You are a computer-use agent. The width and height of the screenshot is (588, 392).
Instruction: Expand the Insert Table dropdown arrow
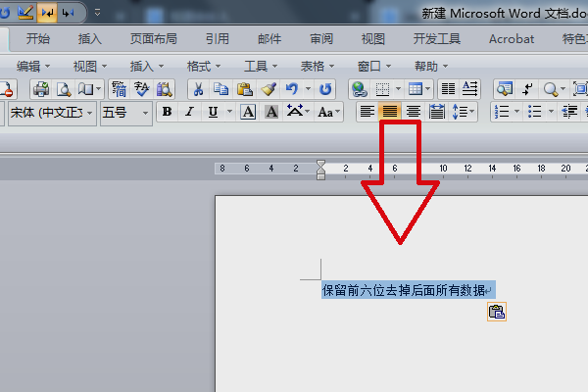point(427,89)
